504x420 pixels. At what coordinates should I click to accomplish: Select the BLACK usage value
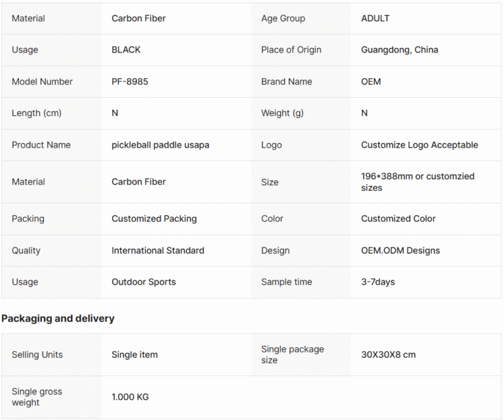click(x=126, y=50)
